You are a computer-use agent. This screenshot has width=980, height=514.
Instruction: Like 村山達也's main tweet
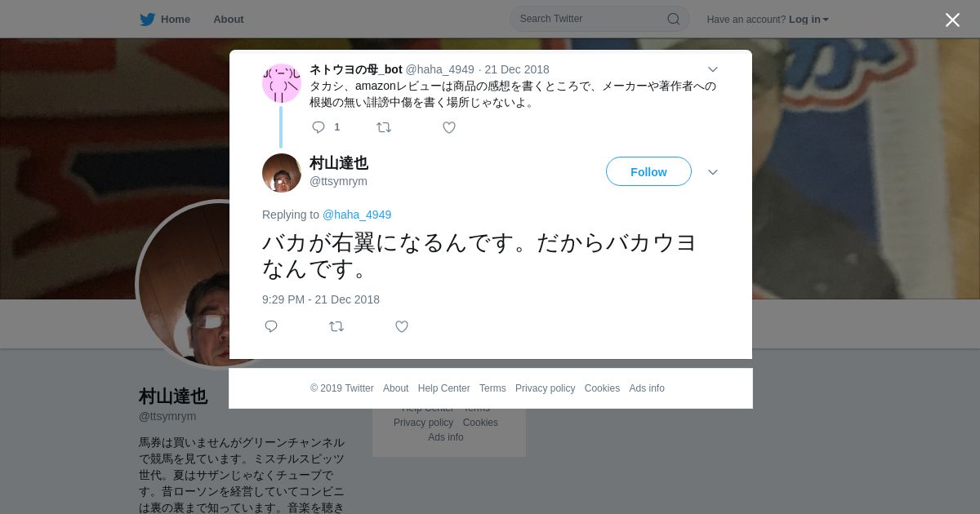(x=402, y=326)
